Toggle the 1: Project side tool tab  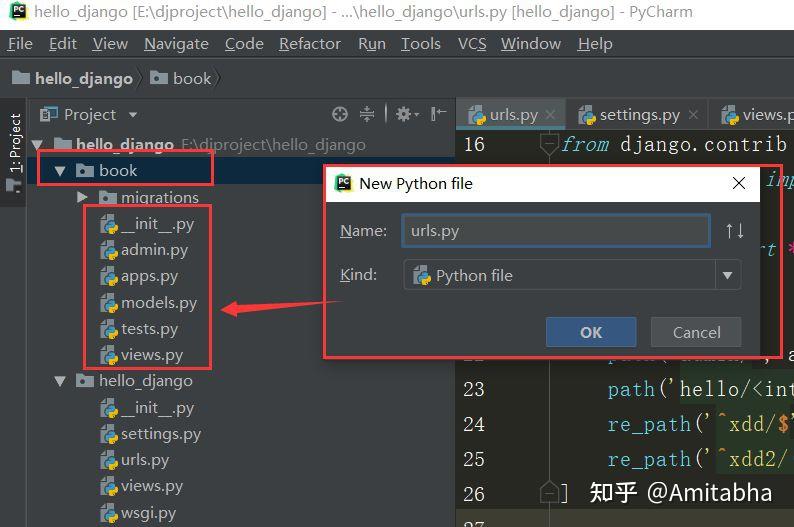coord(15,145)
